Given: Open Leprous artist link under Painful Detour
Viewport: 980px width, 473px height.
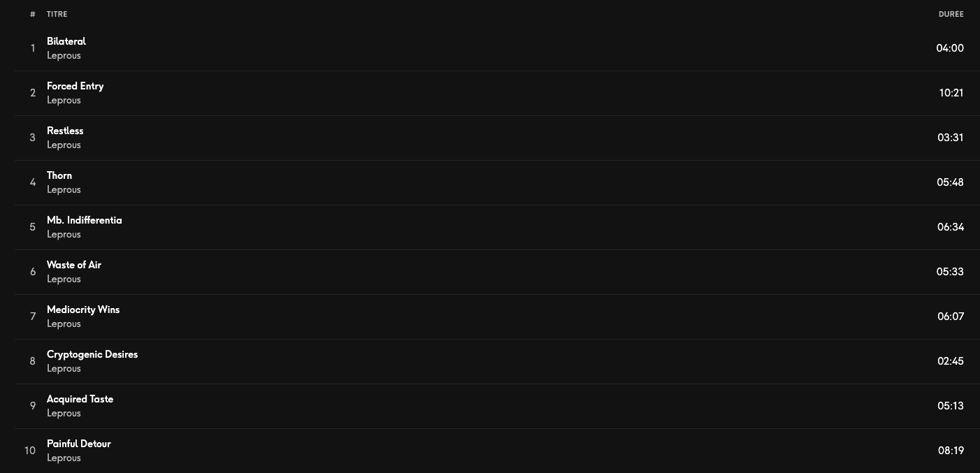Looking at the screenshot, I should point(64,458).
